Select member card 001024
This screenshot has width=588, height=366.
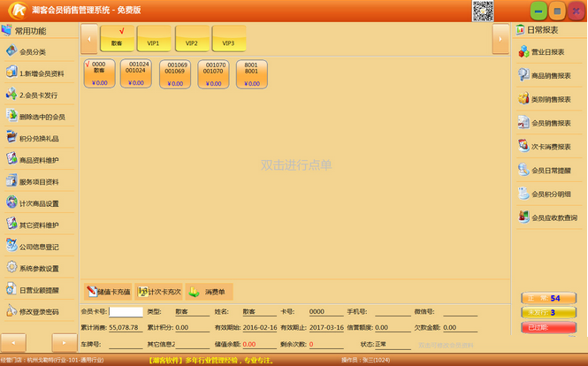[x=136, y=73]
